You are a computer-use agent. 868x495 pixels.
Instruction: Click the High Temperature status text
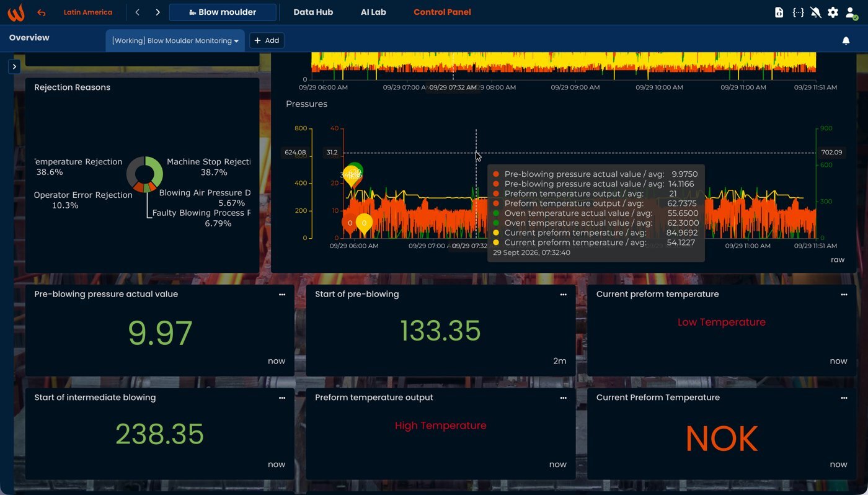point(441,426)
